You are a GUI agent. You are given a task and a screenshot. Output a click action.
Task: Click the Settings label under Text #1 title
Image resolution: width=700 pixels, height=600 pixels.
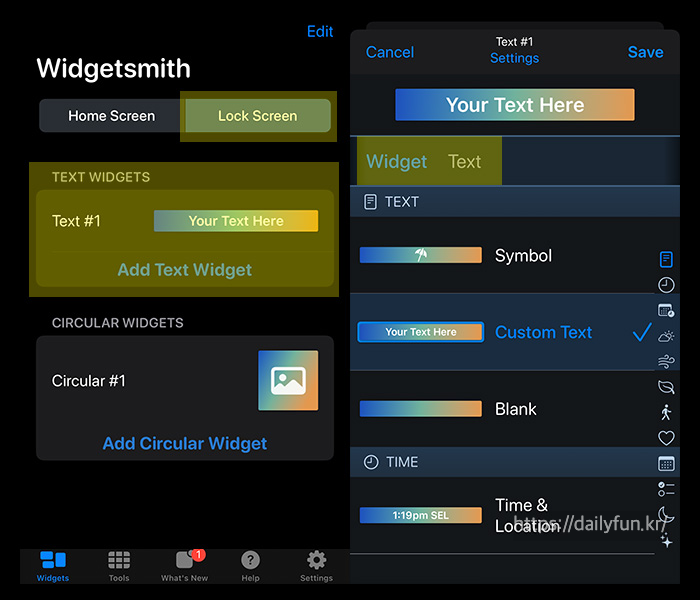click(x=514, y=58)
